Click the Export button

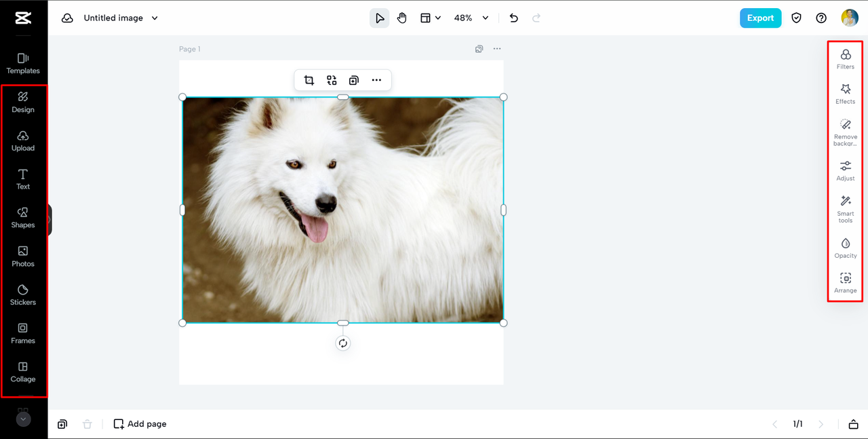pyautogui.click(x=760, y=18)
